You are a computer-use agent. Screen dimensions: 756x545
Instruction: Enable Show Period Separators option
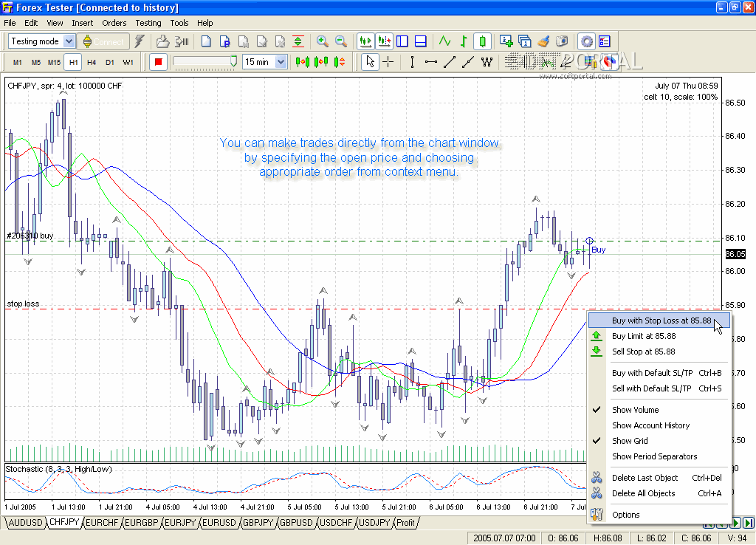[659, 456]
